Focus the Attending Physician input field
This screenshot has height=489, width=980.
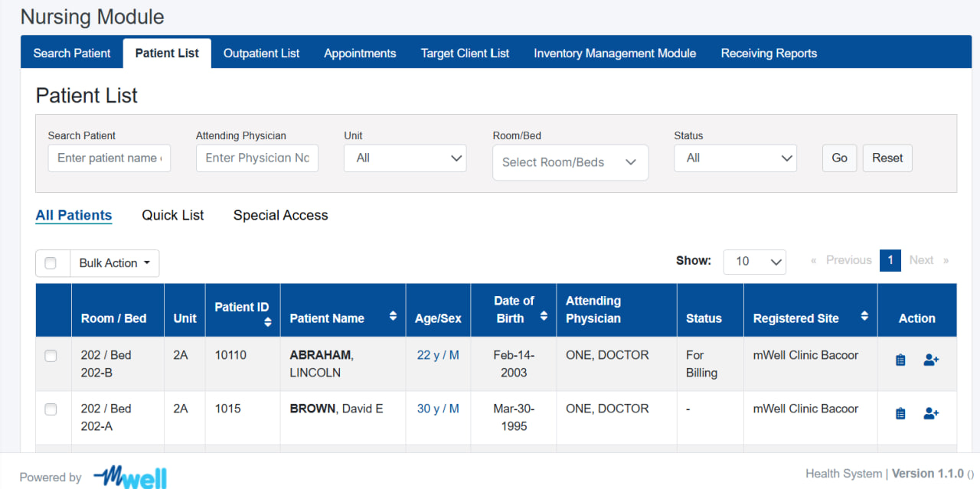257,158
